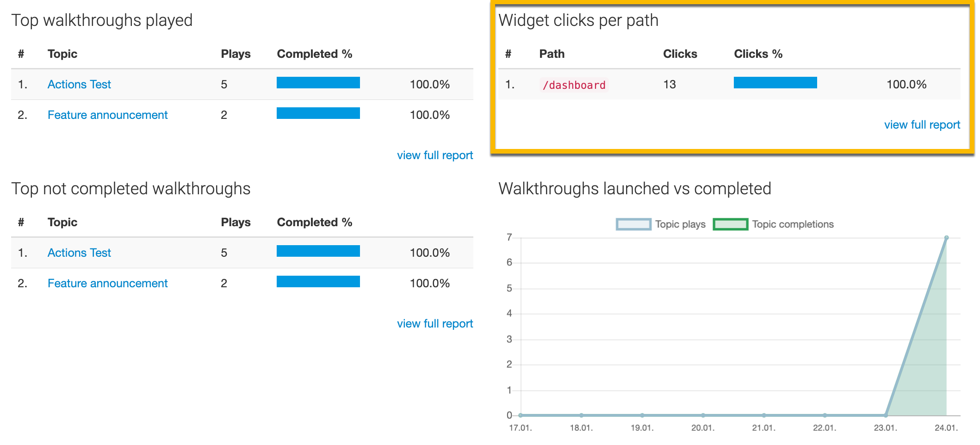Click the Actions Test completion bar in Top walkthroughs played

[x=318, y=83]
